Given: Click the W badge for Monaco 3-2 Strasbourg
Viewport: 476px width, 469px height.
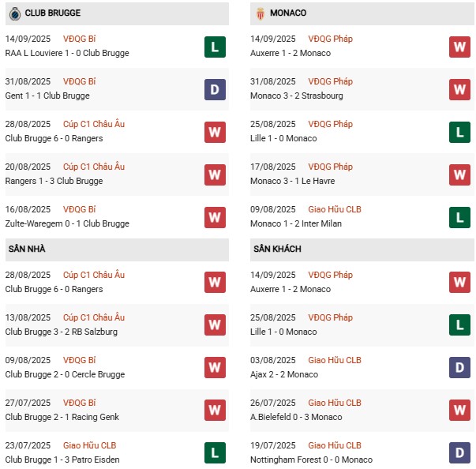Looking at the screenshot, I should (x=459, y=89).
